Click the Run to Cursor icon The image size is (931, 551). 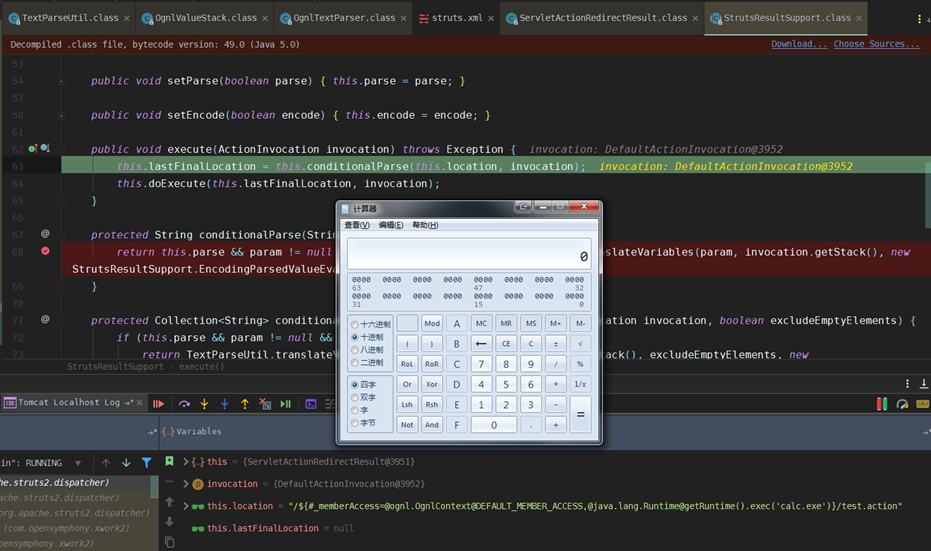[286, 404]
